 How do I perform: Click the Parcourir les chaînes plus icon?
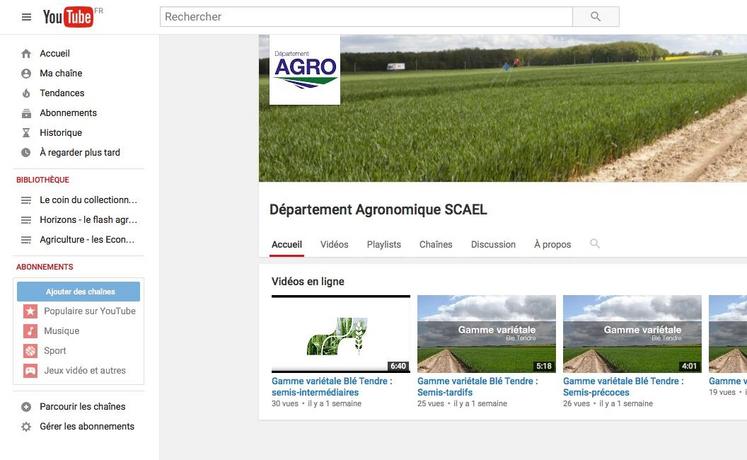(x=26, y=407)
